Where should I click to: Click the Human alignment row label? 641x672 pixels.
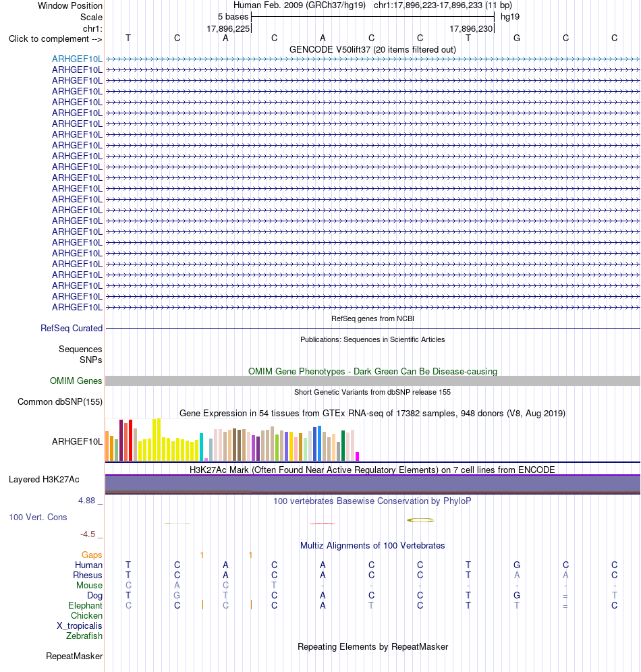[x=88, y=565]
